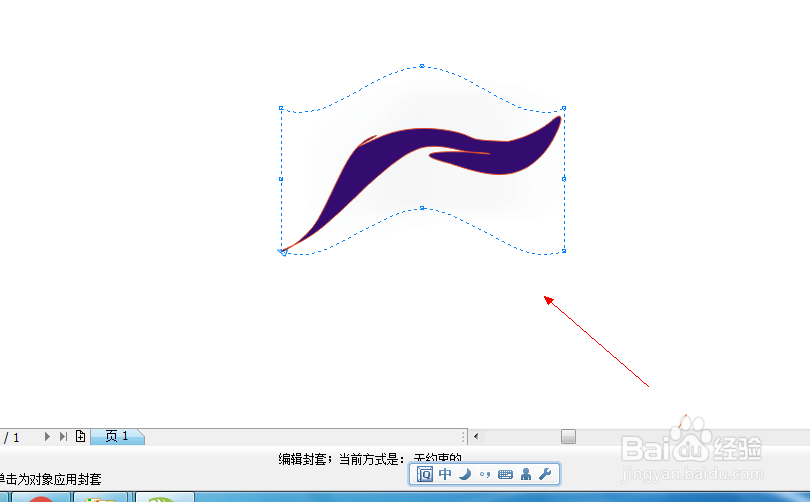
Task: Select envelope bottom-left corner node
Action: (282, 252)
